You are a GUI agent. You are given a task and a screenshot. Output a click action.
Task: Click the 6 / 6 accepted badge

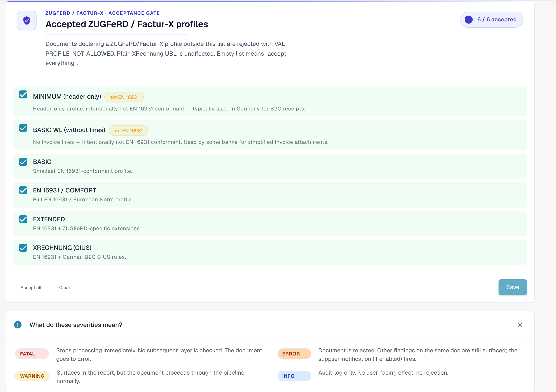[491, 20]
